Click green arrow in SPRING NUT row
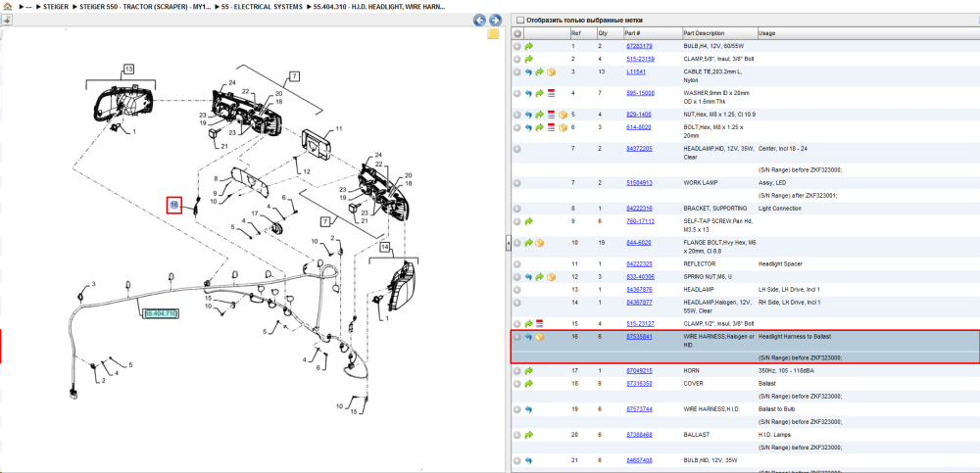The width and height of the screenshot is (980, 473). point(540,277)
